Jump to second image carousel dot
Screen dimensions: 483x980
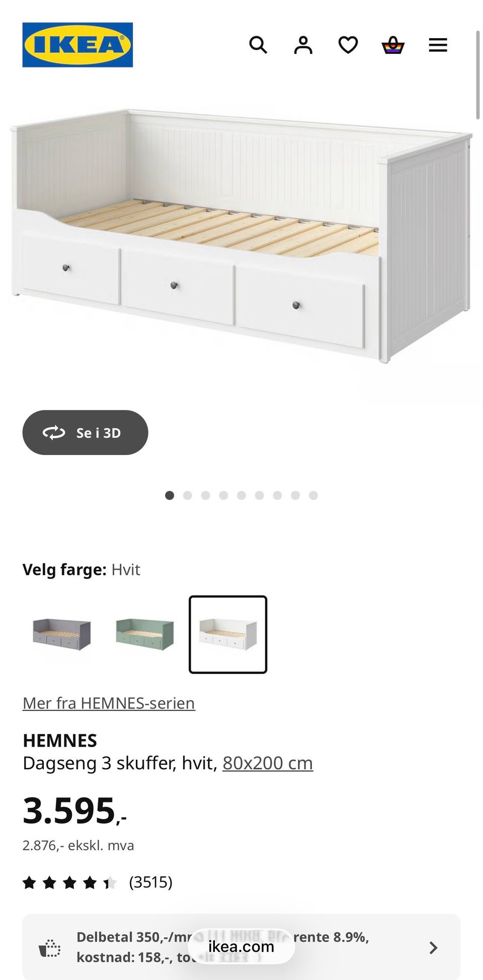[188, 495]
